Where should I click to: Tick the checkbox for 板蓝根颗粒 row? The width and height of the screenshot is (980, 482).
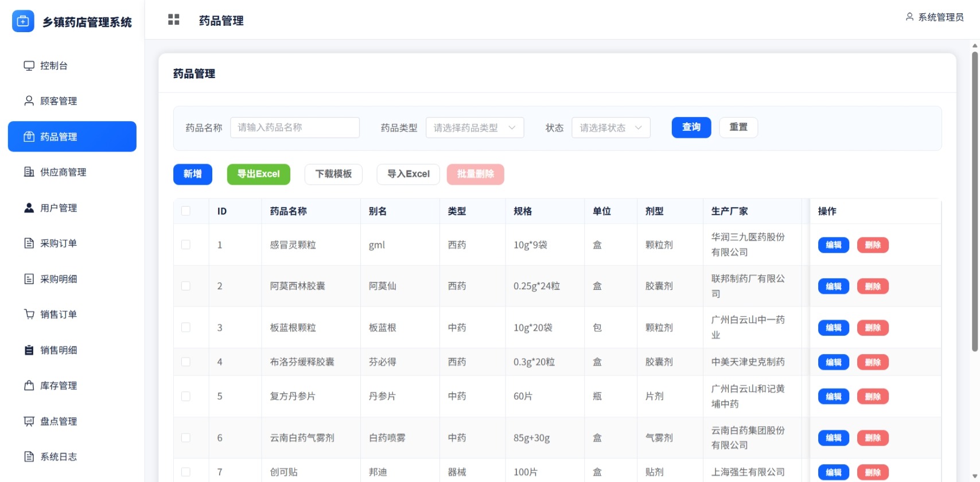[186, 327]
